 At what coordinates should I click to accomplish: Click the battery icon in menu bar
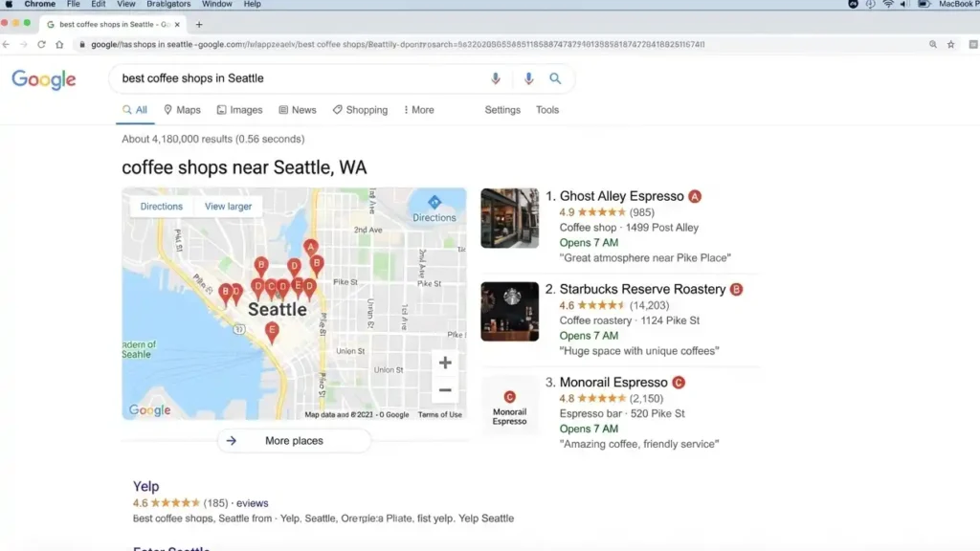[x=924, y=5]
